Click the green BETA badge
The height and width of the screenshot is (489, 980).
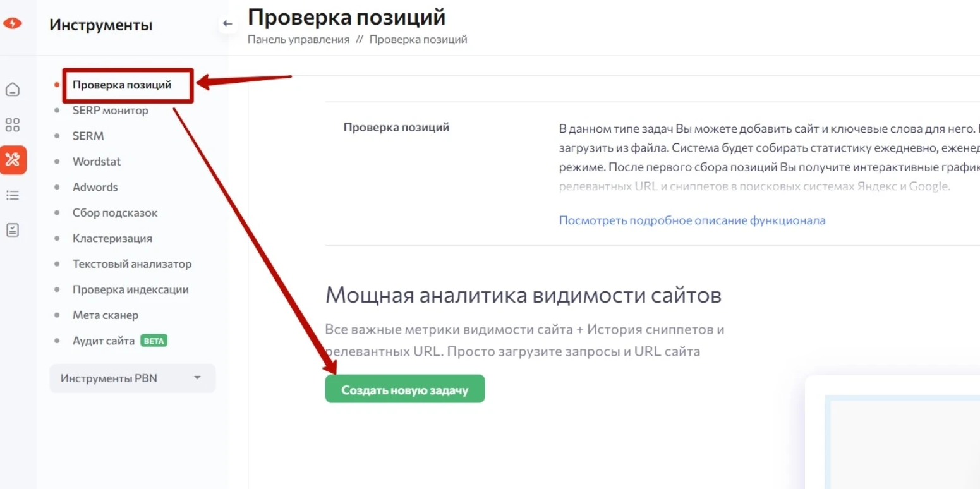coord(154,341)
